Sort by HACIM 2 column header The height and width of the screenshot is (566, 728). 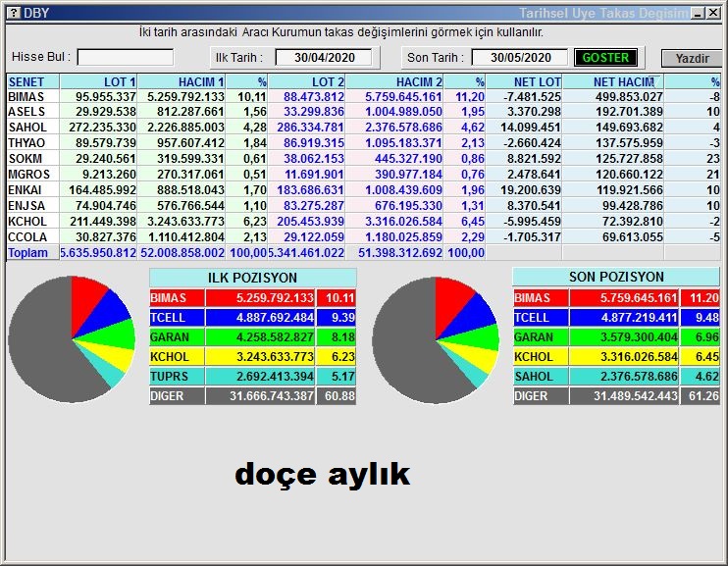[x=394, y=81]
